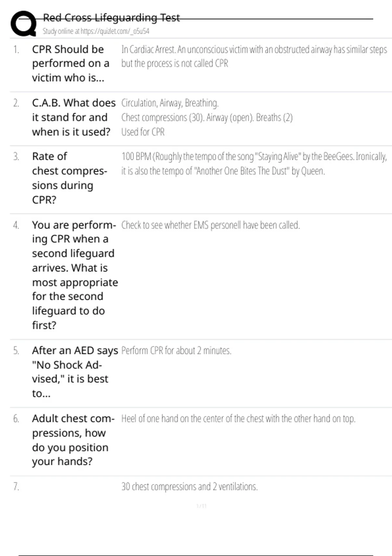
Task: Select the 'Rate of chest compressions during CPR?' question
Action: pyautogui.click(x=69, y=178)
